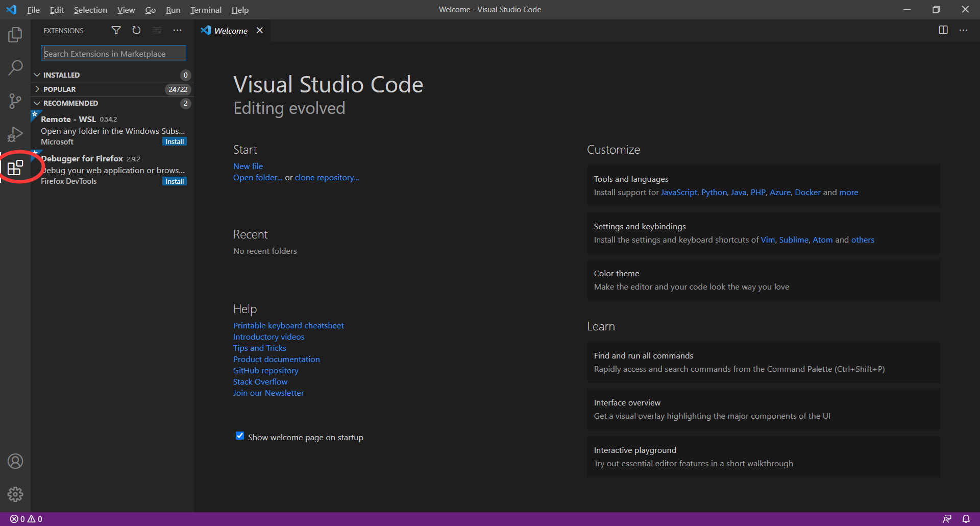Open the Color theme card

[x=764, y=280]
